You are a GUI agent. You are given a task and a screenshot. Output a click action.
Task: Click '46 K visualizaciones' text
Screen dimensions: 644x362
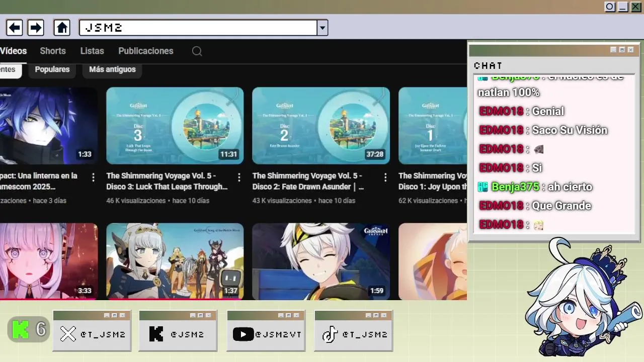point(136,201)
